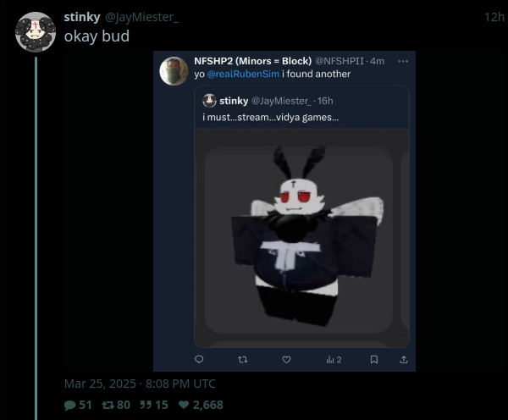Open the three-dot more menu on NFSHP2 tweet
Image resolution: width=508 pixels, height=420 pixels.
click(403, 61)
